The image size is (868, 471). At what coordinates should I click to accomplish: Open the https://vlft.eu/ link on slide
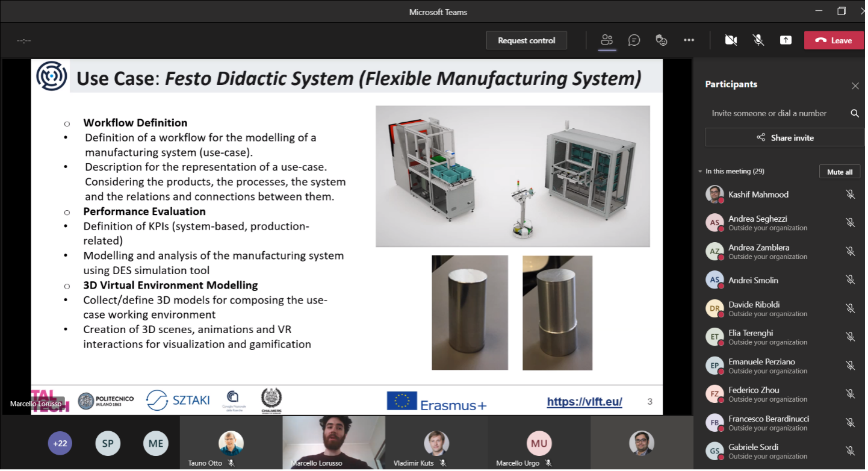point(584,402)
